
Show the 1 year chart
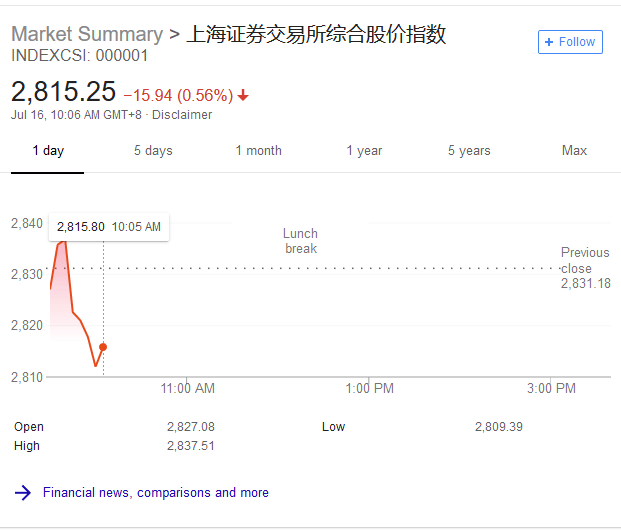pyautogui.click(x=364, y=151)
